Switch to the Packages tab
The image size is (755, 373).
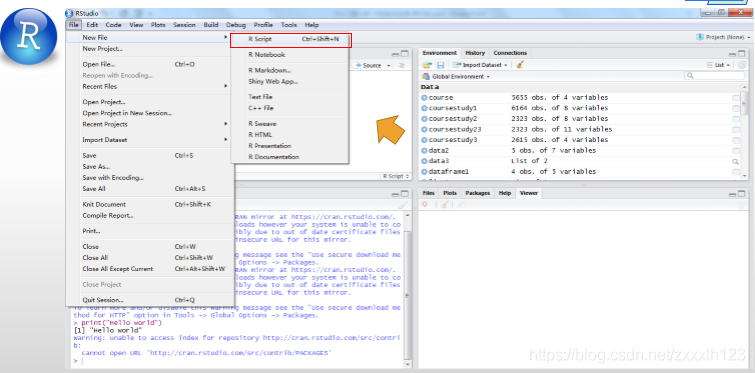478,193
